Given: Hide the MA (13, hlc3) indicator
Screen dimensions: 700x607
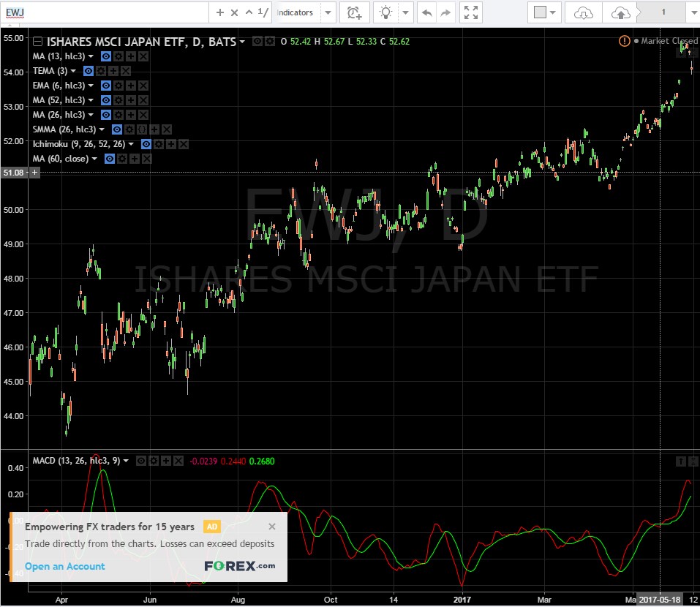Looking at the screenshot, I should click(x=106, y=56).
